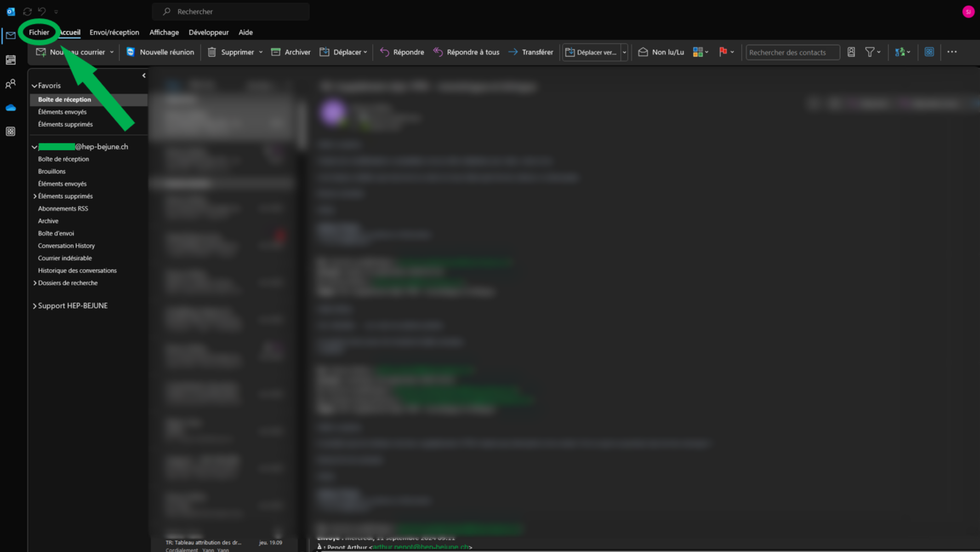
Task: Click Répondre à tous button
Action: point(466,52)
